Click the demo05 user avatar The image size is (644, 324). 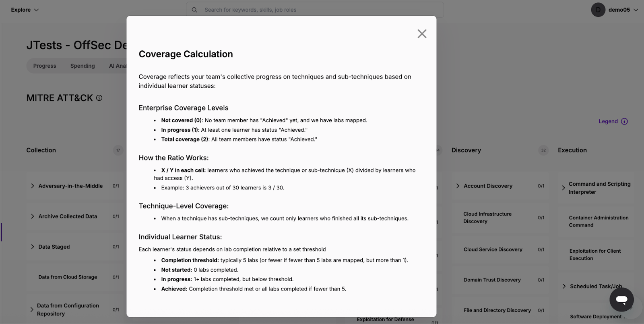[x=598, y=10]
